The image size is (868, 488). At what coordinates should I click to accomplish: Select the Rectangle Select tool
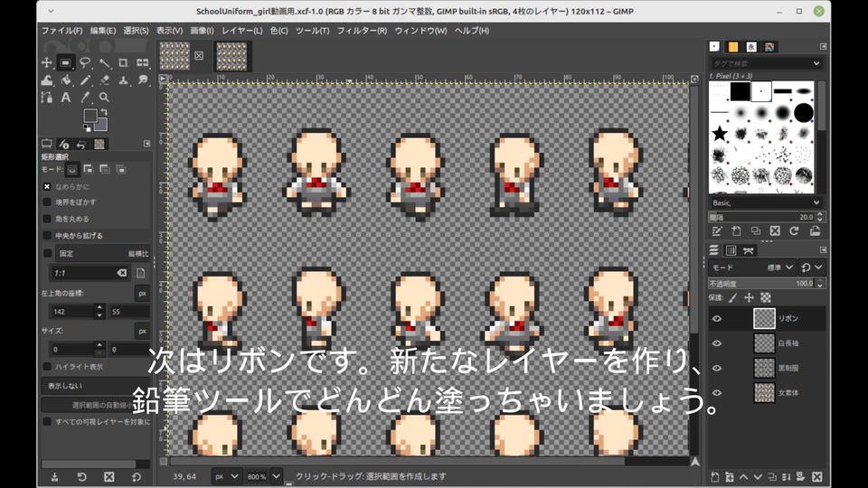(x=65, y=62)
